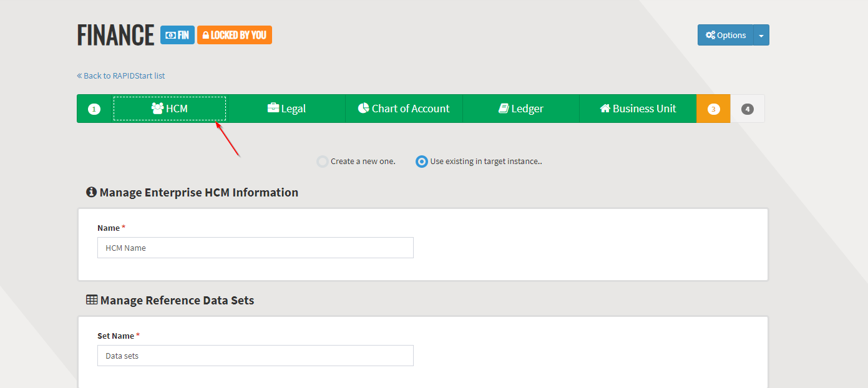Click the table icon beside Manage Reference Data Sets
The height and width of the screenshot is (388, 868).
click(x=92, y=300)
